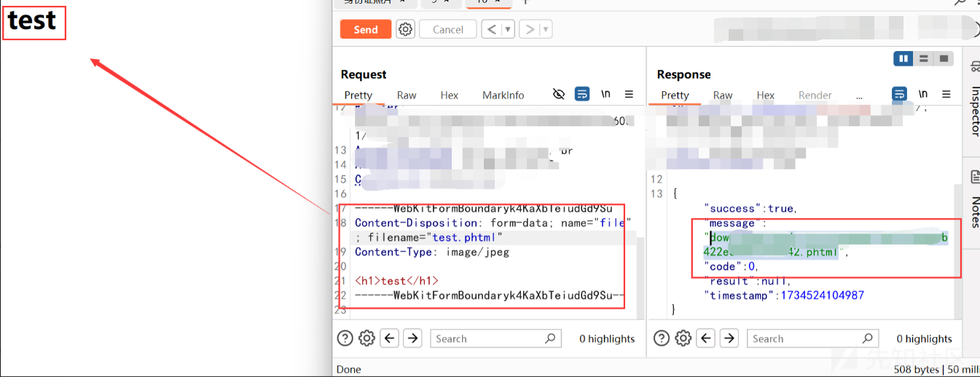This screenshot has height=377, width=980.
Task: Open help icon under Request panel
Action: pyautogui.click(x=345, y=338)
